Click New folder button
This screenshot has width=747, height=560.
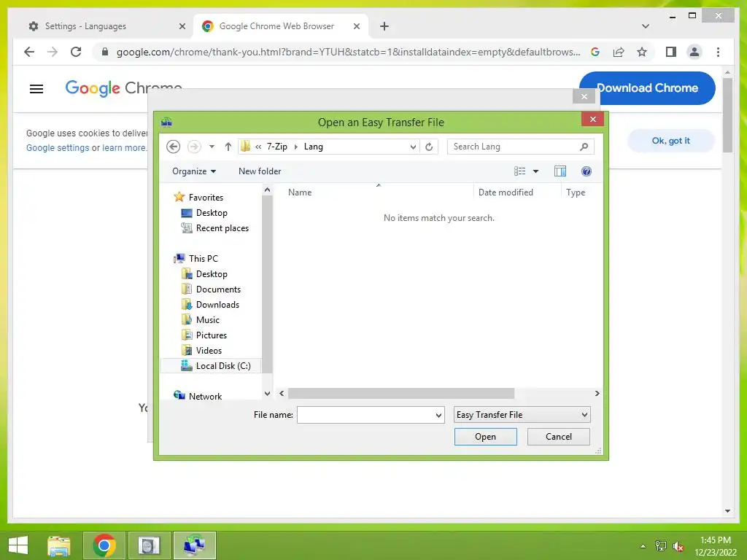tap(260, 171)
